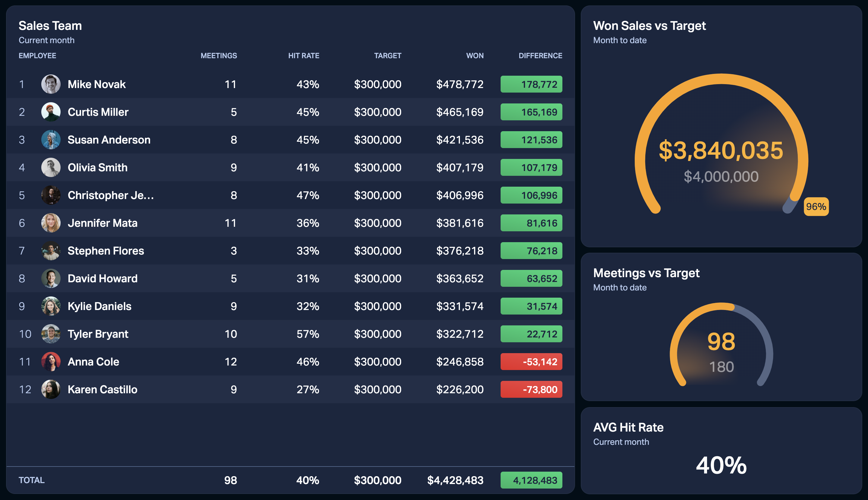Open Christopher Je... employee name
The width and height of the screenshot is (868, 500).
tap(111, 195)
